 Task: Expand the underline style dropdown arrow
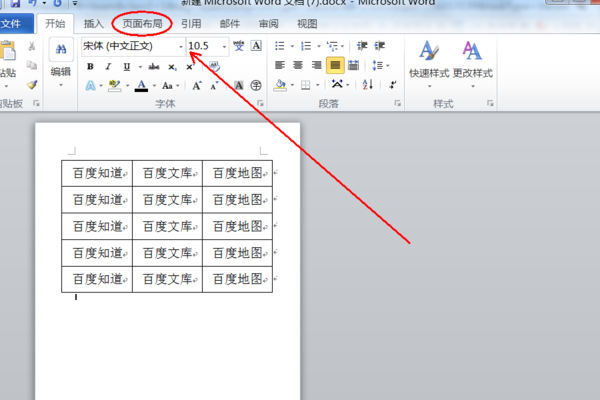point(140,67)
